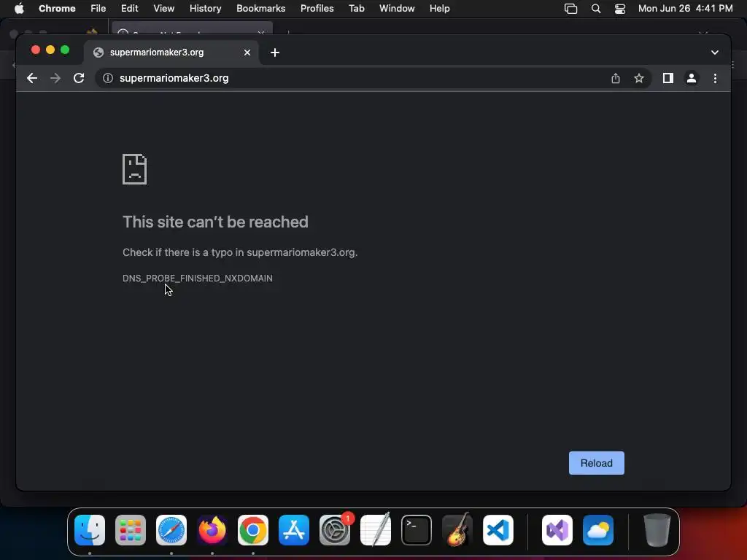Click the blue Reload button

597,463
